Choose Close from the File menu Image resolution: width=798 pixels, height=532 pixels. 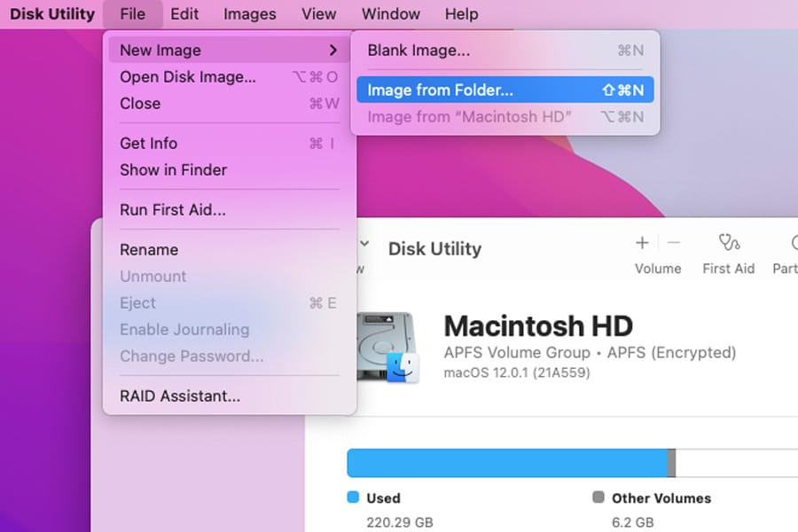[x=229, y=104]
